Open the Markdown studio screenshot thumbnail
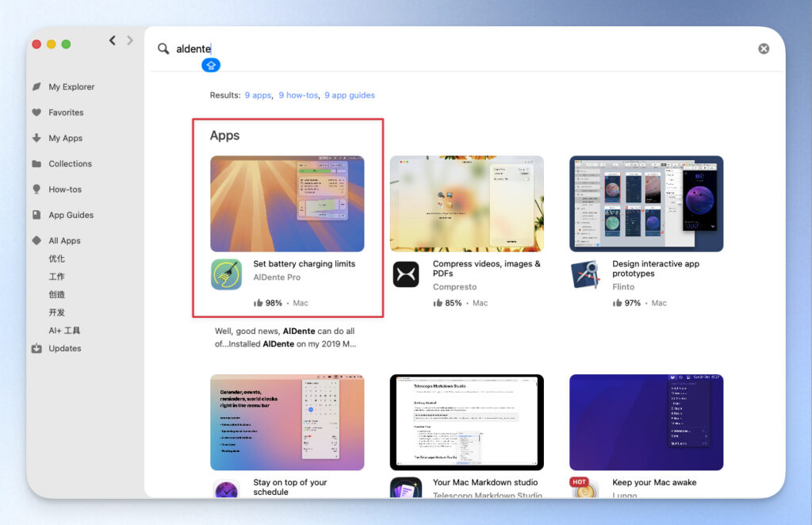 (x=467, y=423)
